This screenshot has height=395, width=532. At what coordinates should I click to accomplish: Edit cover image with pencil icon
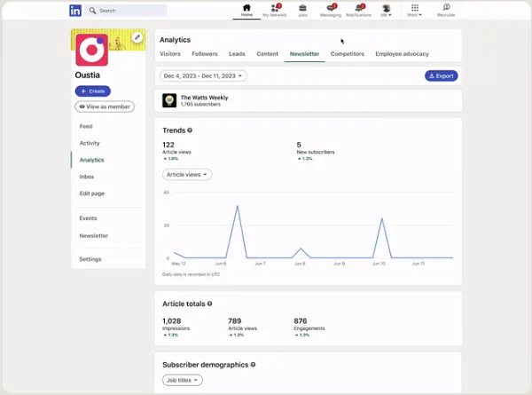pos(137,37)
